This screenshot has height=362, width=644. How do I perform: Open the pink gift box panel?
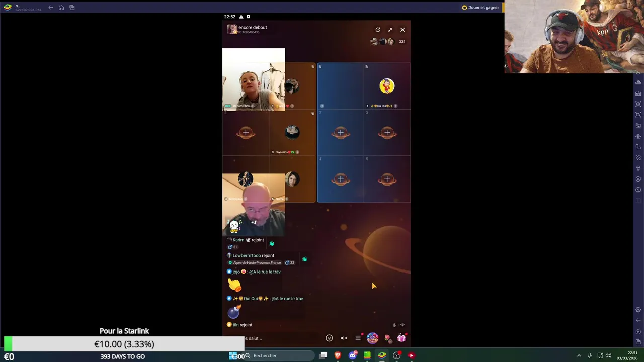[x=401, y=338]
